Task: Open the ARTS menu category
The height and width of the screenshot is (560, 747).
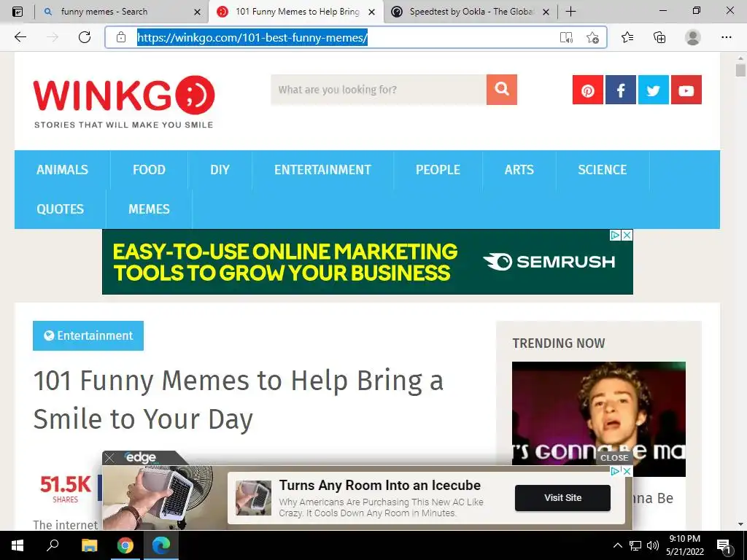Action: tap(519, 170)
